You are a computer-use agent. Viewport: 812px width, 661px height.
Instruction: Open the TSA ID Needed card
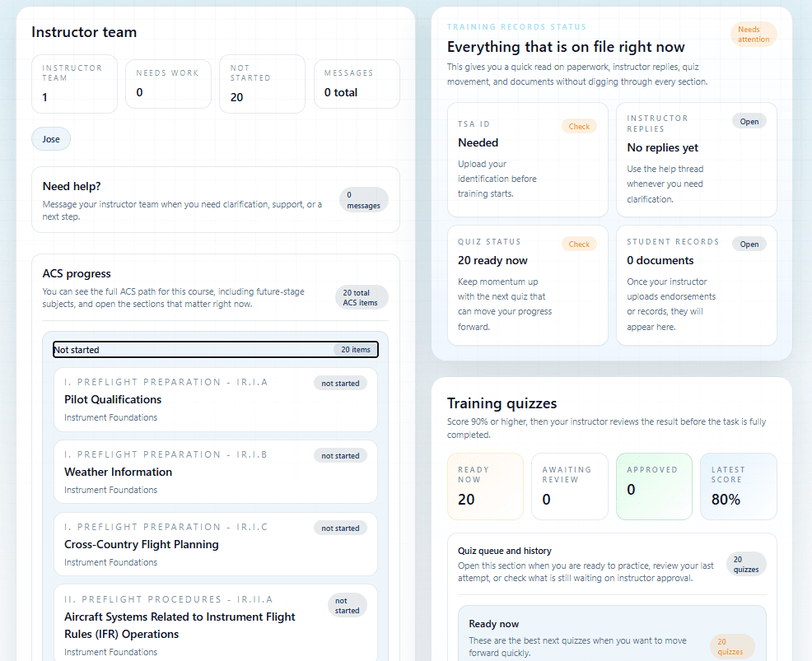528,160
